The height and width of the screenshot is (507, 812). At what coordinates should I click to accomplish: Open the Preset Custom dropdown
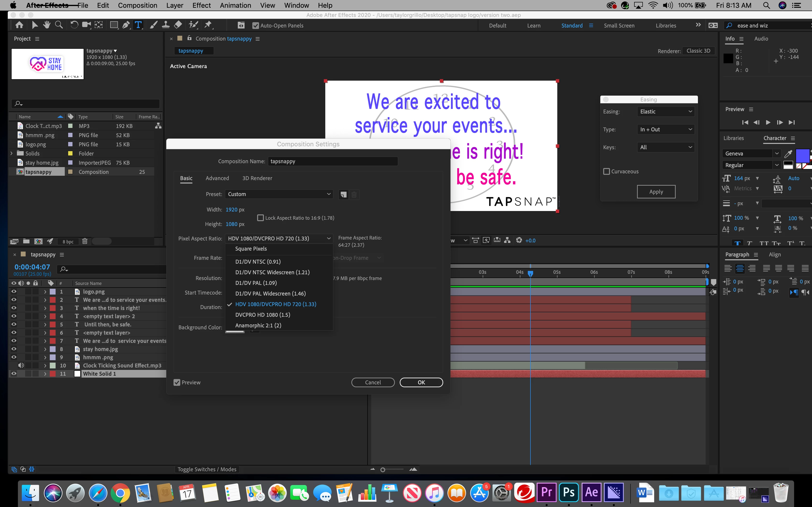(x=279, y=194)
